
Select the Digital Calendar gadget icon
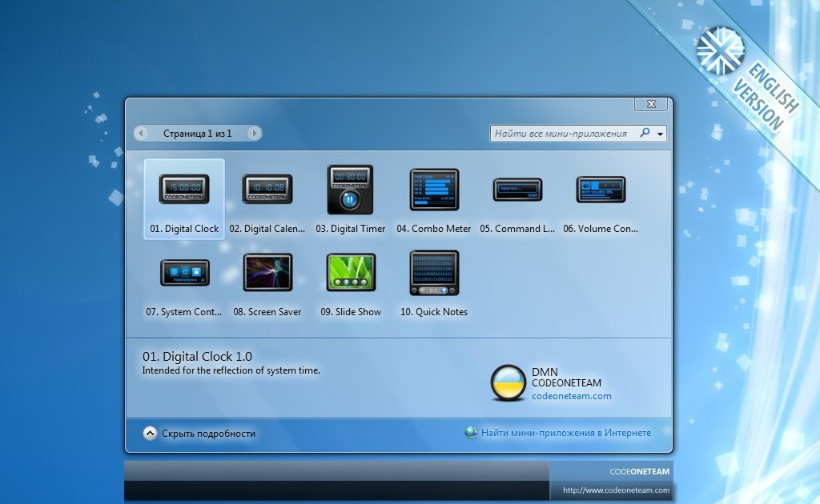267,190
